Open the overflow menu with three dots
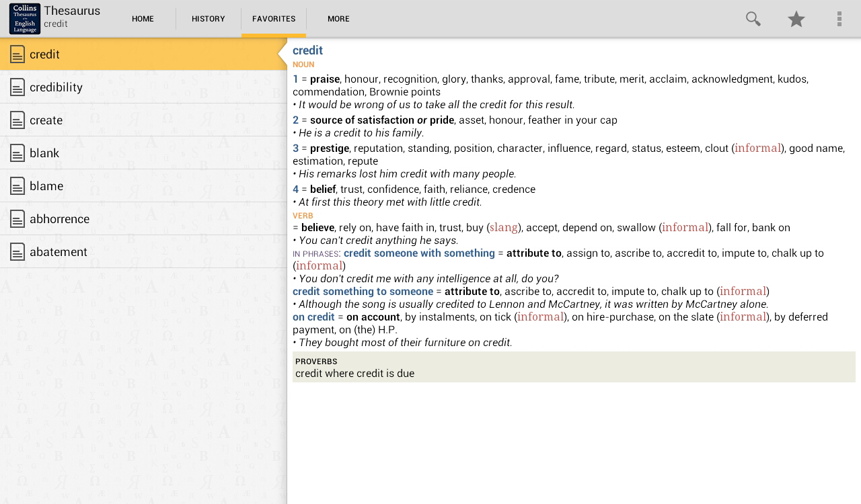 (x=839, y=19)
